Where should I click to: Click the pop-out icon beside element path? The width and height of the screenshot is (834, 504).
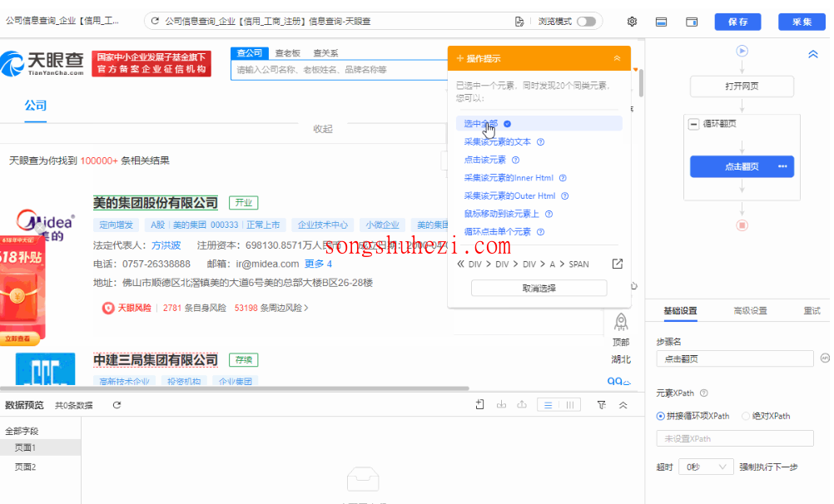tap(617, 264)
